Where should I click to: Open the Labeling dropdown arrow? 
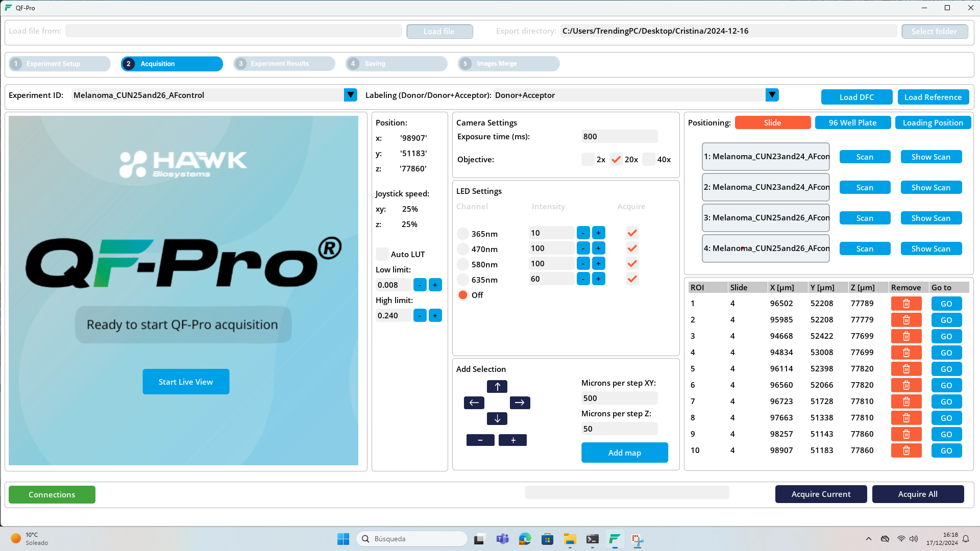pyautogui.click(x=772, y=95)
